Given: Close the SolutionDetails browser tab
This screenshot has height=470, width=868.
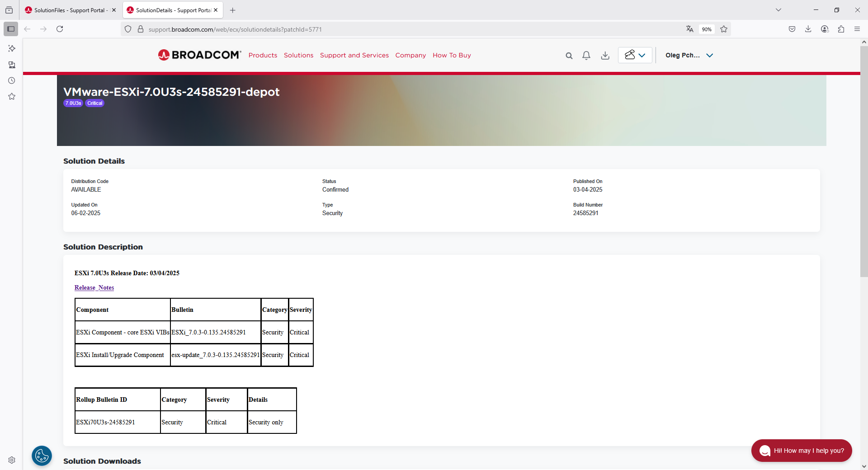Looking at the screenshot, I should point(216,10).
